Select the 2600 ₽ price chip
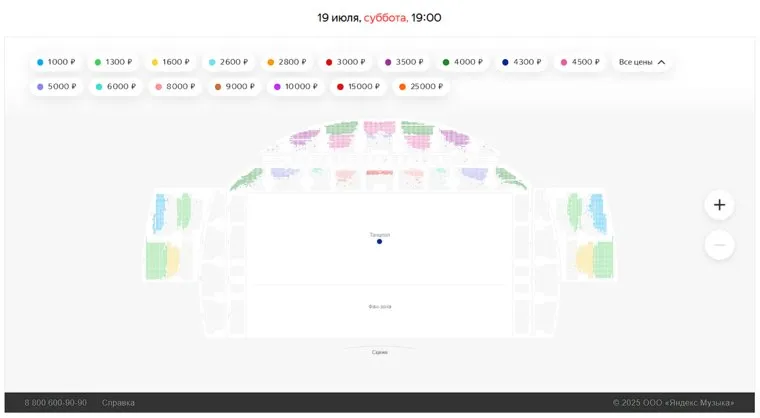Viewport: 760px width, 418px height. point(228,62)
